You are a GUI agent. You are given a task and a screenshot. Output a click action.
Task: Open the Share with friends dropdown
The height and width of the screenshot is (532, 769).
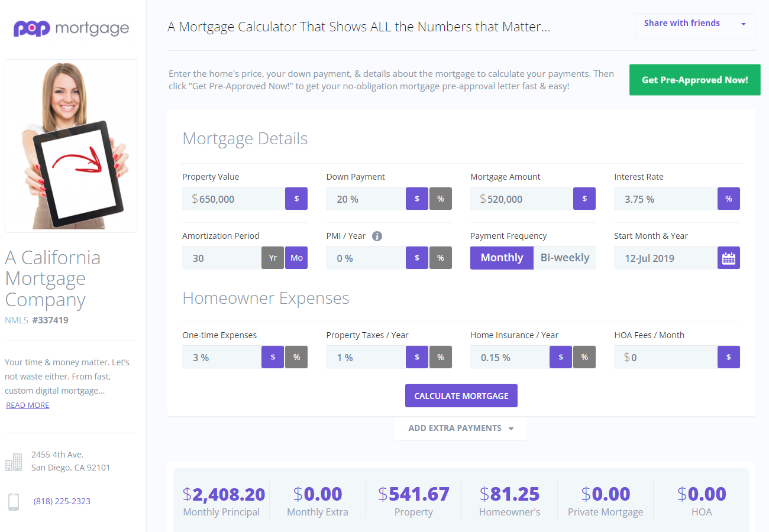(x=695, y=25)
